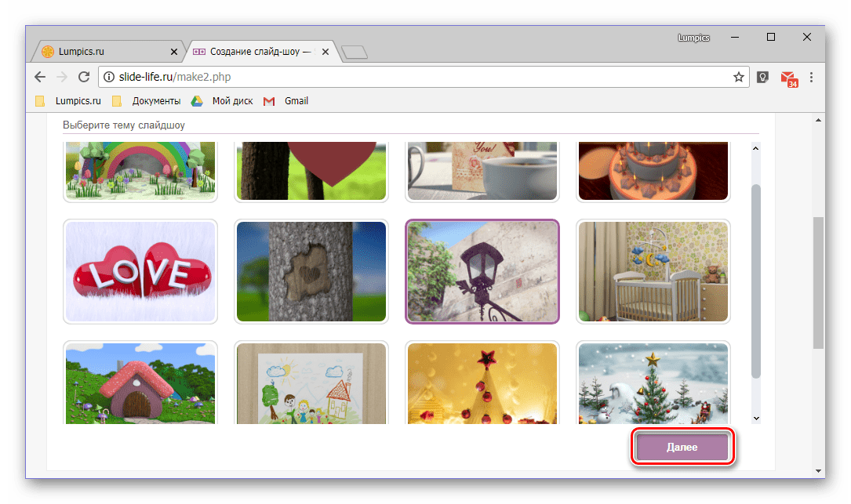Close the Создание слайд-шоу tab
The width and height of the screenshot is (851, 504).
(325, 52)
